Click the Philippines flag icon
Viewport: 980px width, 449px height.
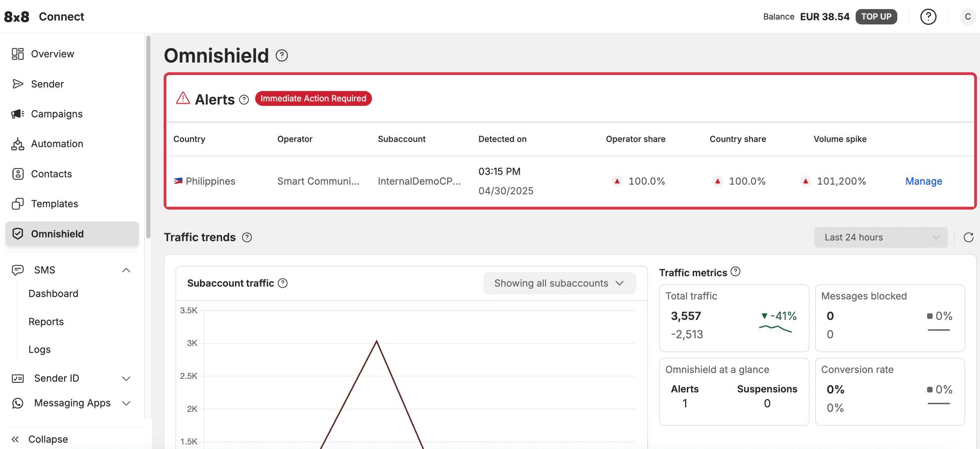coord(178,181)
